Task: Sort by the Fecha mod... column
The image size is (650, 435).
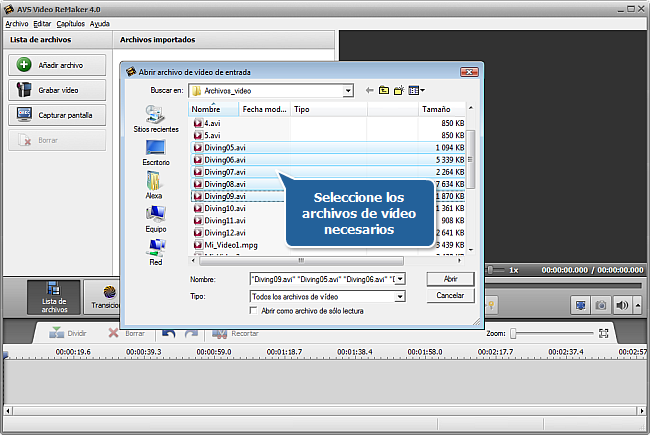Action: click(x=264, y=109)
